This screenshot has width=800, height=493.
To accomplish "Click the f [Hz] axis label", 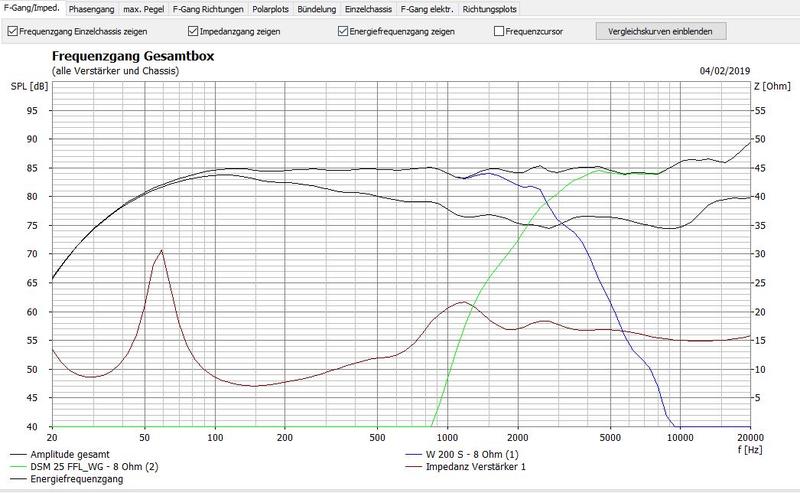I will point(749,450).
